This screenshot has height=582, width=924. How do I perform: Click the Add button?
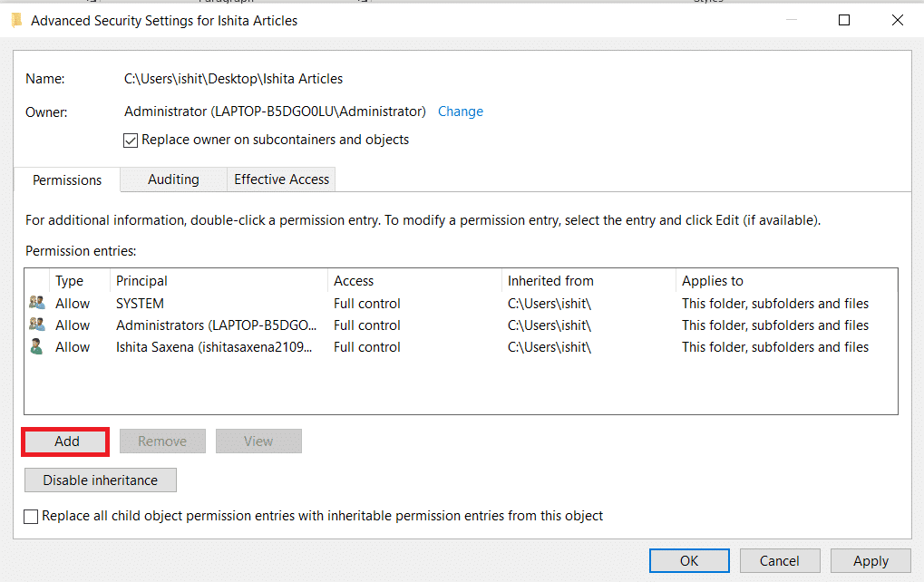tap(64, 441)
